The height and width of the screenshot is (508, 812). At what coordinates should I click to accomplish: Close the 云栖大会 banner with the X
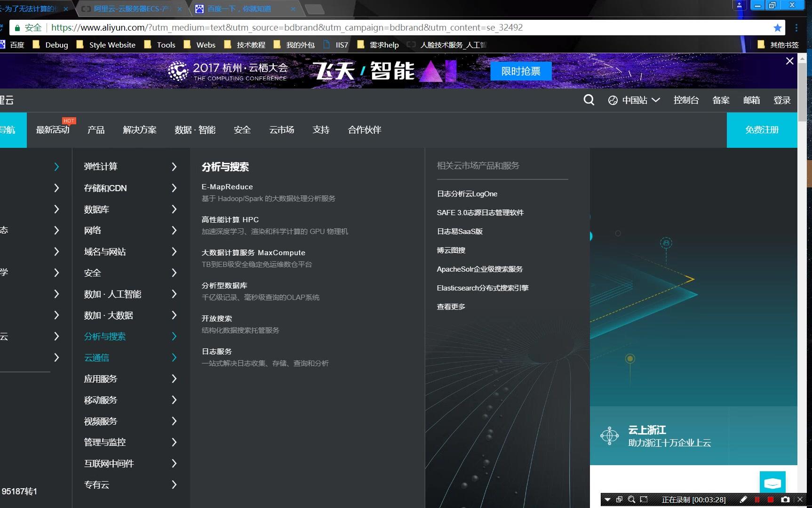point(789,61)
